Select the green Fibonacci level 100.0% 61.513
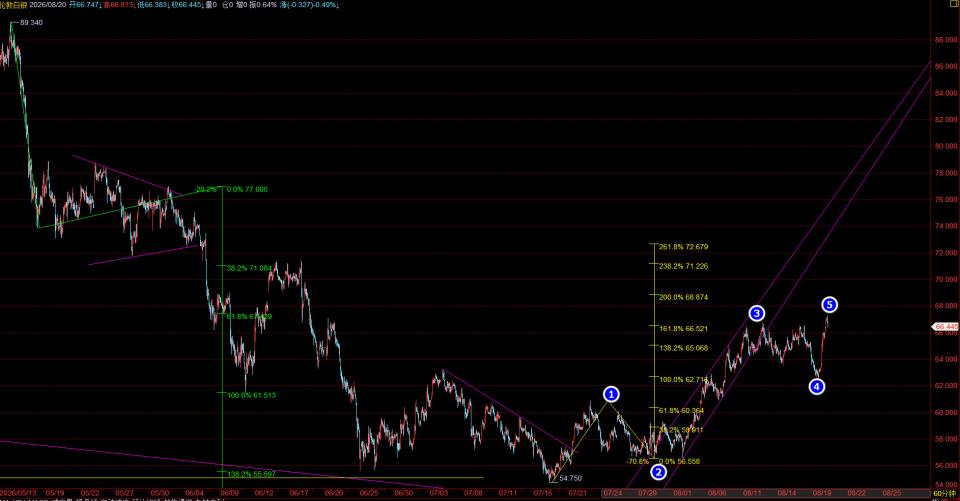This screenshot has height=501, width=960. 252,395
